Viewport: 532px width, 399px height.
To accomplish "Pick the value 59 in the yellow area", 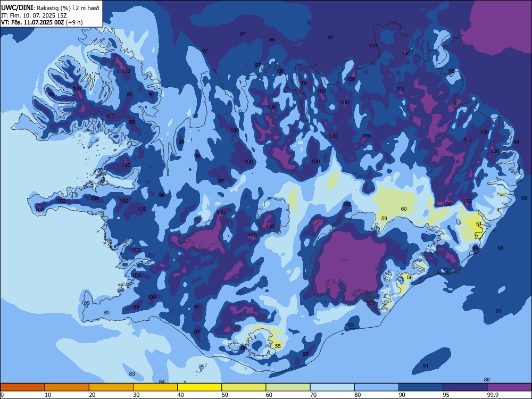I will [384, 219].
